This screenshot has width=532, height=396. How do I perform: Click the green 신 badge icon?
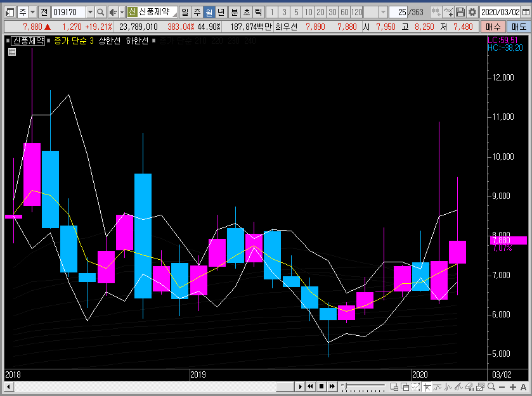[132, 12]
